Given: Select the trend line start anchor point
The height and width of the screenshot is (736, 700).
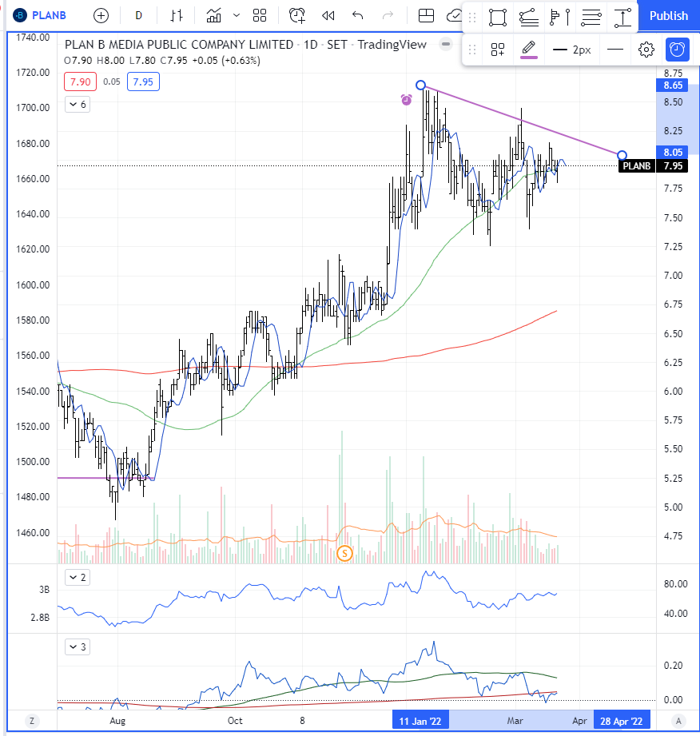Looking at the screenshot, I should (x=420, y=85).
